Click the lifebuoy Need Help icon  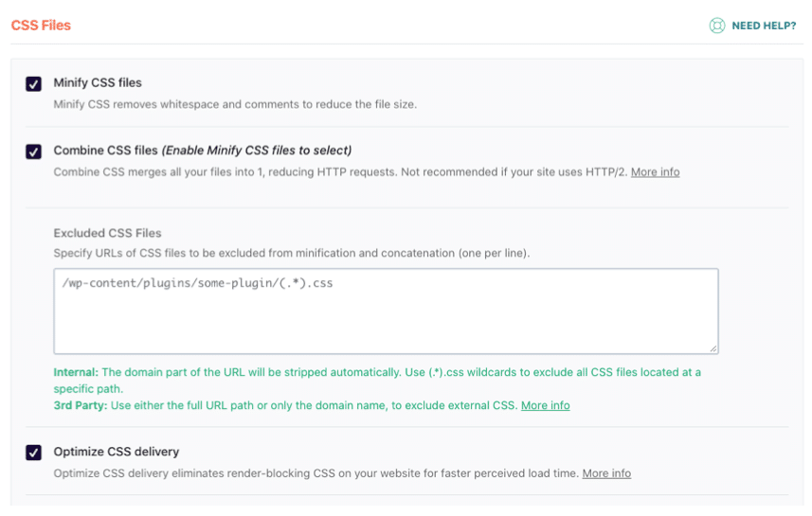pos(716,26)
